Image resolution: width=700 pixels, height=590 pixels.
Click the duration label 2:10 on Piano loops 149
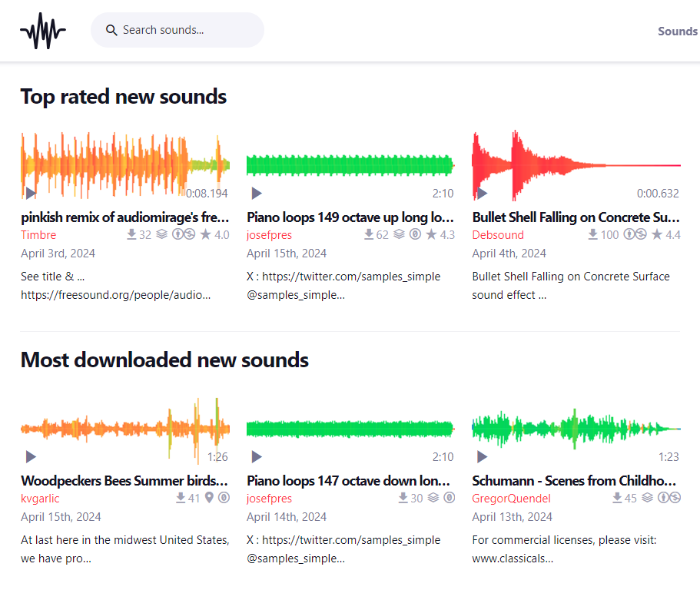[x=443, y=193]
